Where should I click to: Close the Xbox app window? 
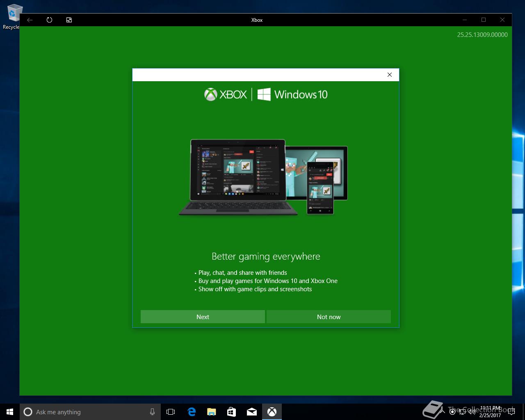tap(502, 20)
